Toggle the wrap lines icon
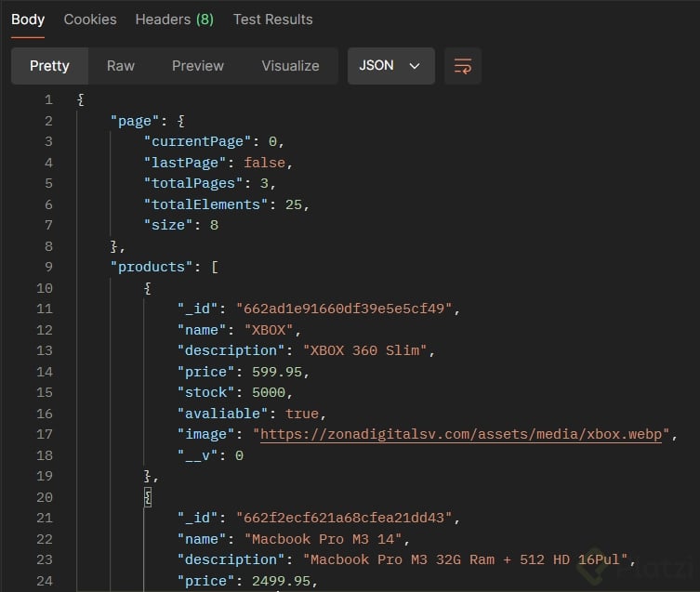 (462, 66)
